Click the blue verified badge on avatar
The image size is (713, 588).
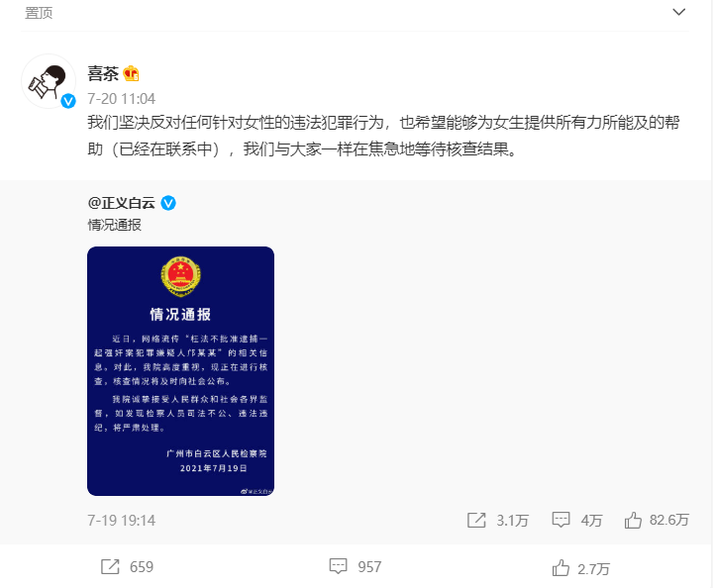[x=68, y=100]
